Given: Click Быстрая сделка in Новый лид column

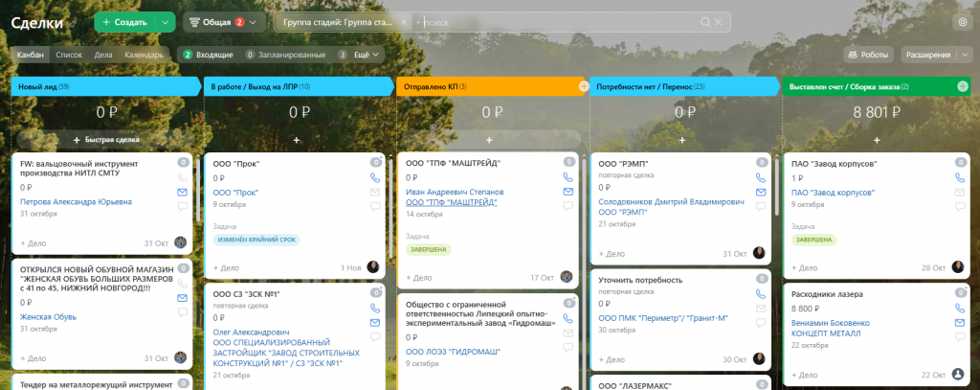Looking at the screenshot, I should [x=105, y=140].
